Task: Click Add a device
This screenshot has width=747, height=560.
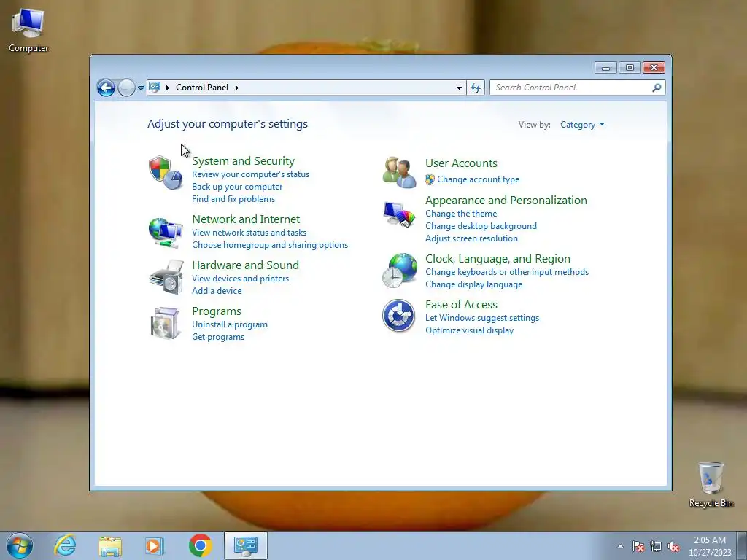Action: click(217, 291)
